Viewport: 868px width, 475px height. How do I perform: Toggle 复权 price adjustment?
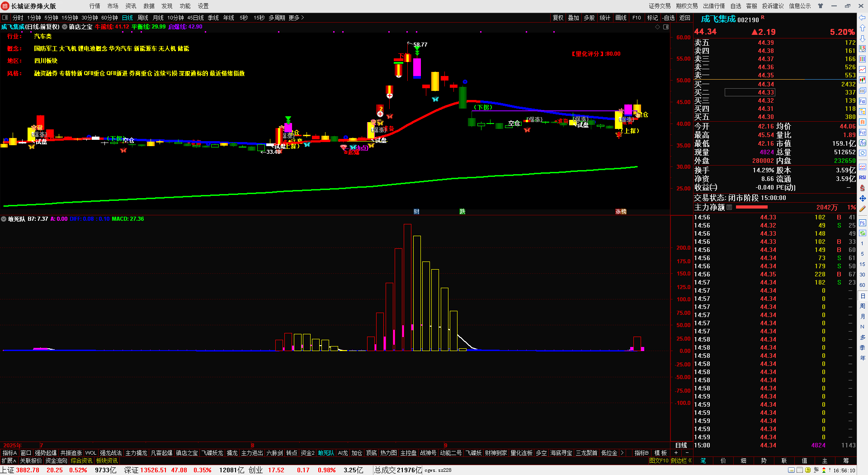click(x=558, y=18)
